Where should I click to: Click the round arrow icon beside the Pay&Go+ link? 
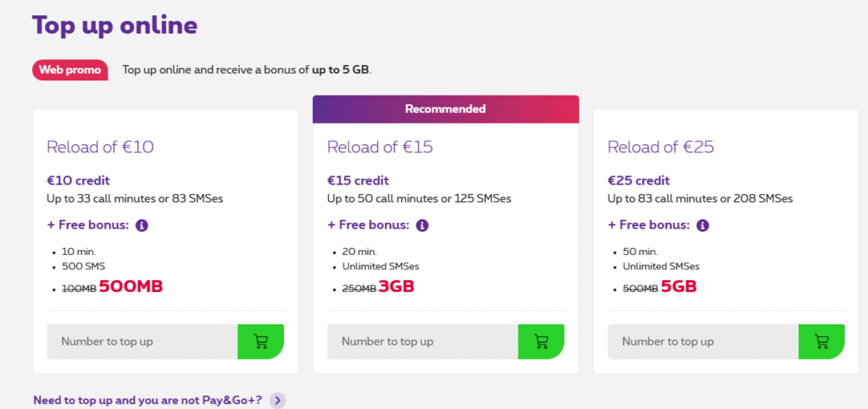[x=277, y=401]
